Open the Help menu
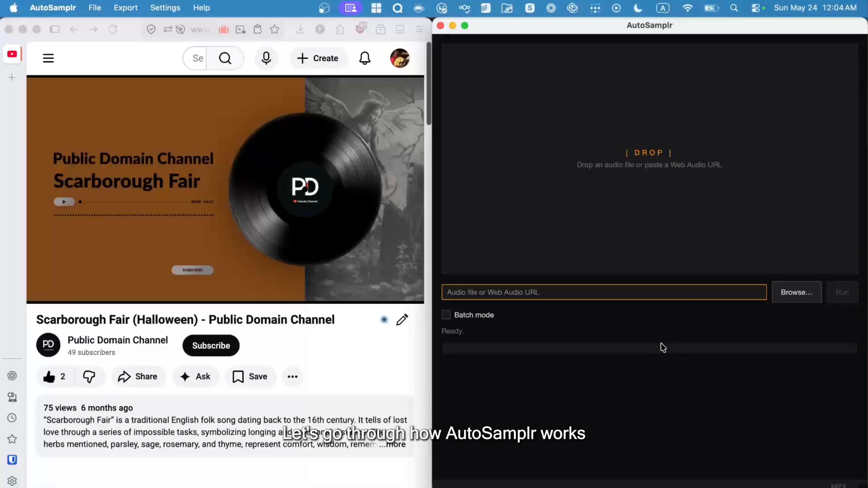Screen dimensions: 868x488 (x=201, y=7)
